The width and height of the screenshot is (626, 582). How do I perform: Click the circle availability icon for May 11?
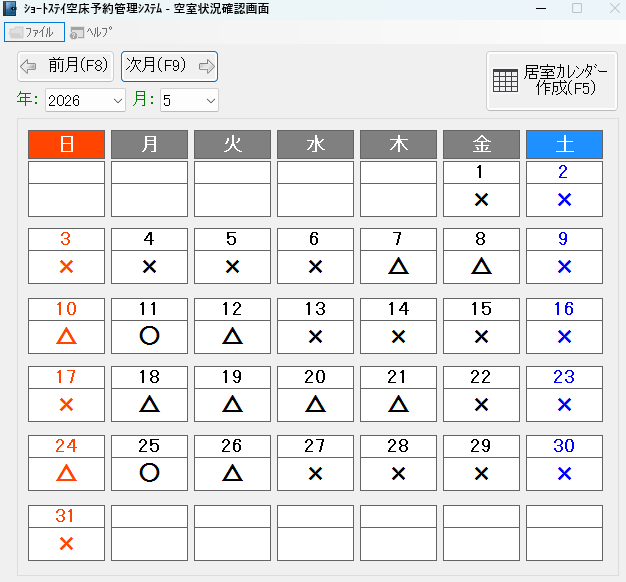[x=149, y=336]
